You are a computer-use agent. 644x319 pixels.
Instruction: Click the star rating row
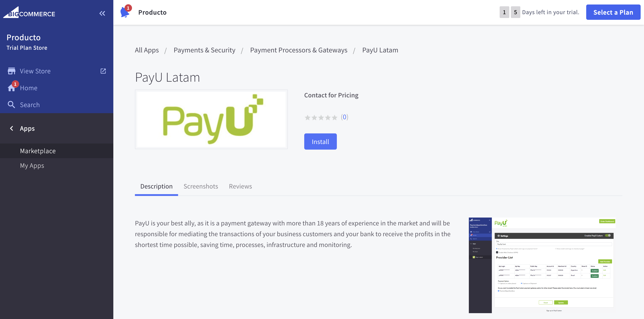click(321, 117)
